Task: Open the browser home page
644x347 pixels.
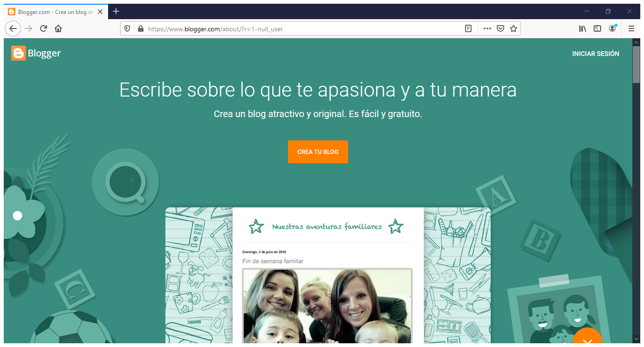Action: tap(58, 28)
